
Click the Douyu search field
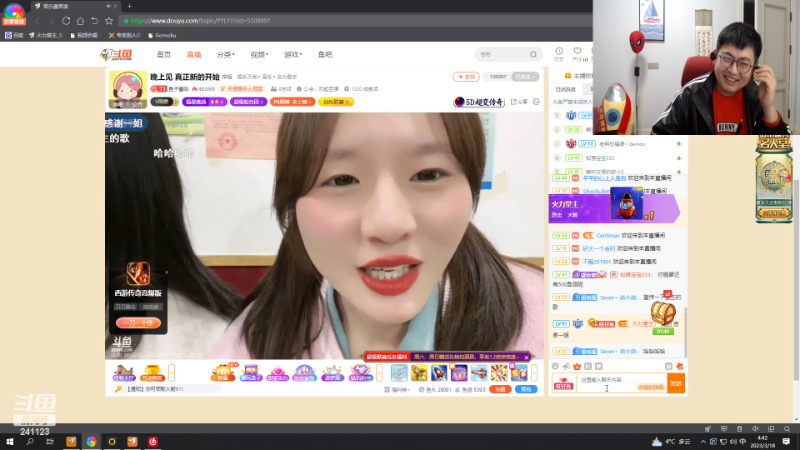(502, 54)
